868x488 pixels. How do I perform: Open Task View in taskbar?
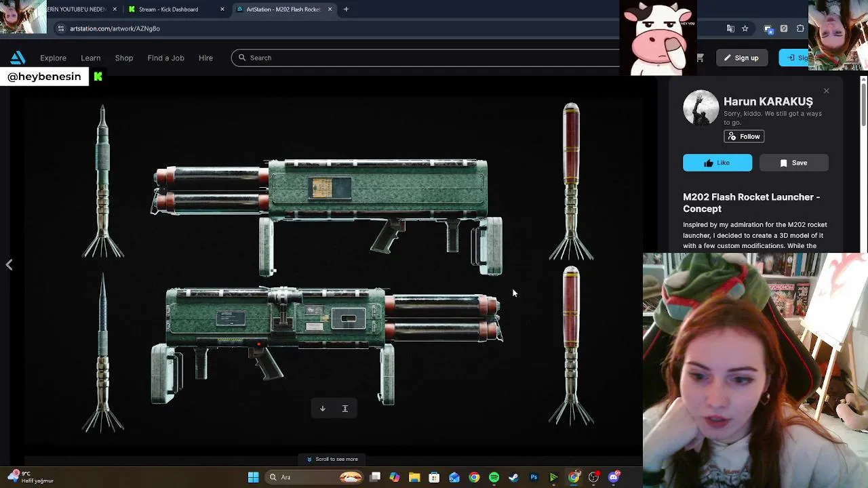click(375, 477)
